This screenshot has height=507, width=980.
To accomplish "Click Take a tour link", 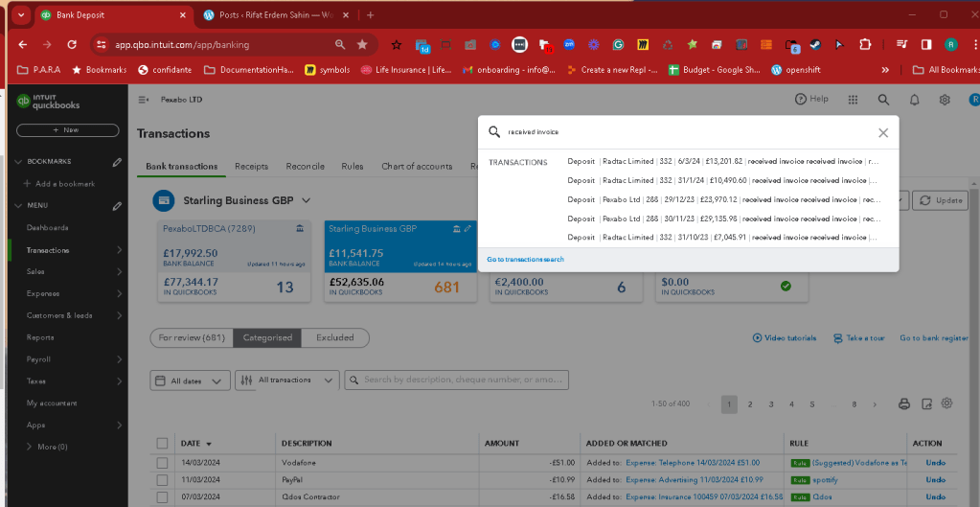I will coord(858,337).
